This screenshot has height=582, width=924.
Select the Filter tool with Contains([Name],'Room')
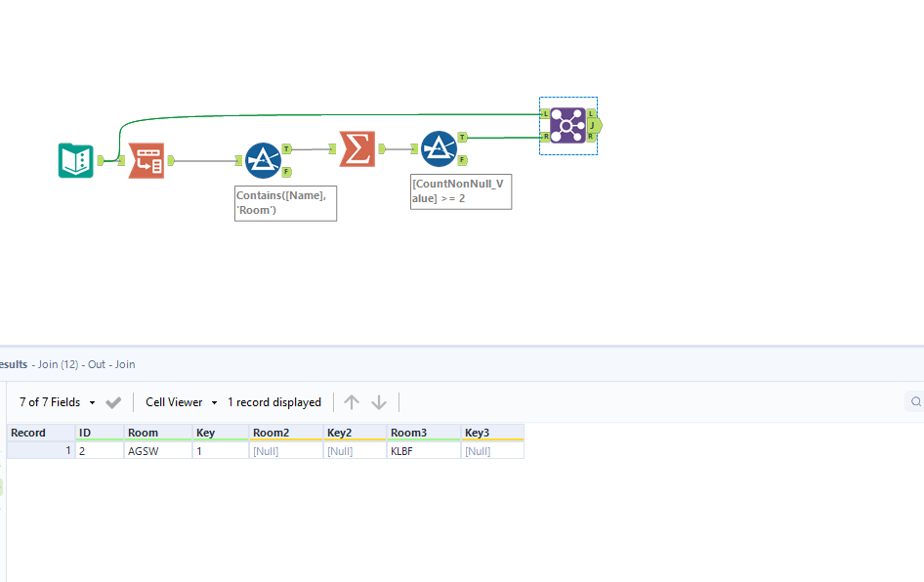tap(264, 161)
